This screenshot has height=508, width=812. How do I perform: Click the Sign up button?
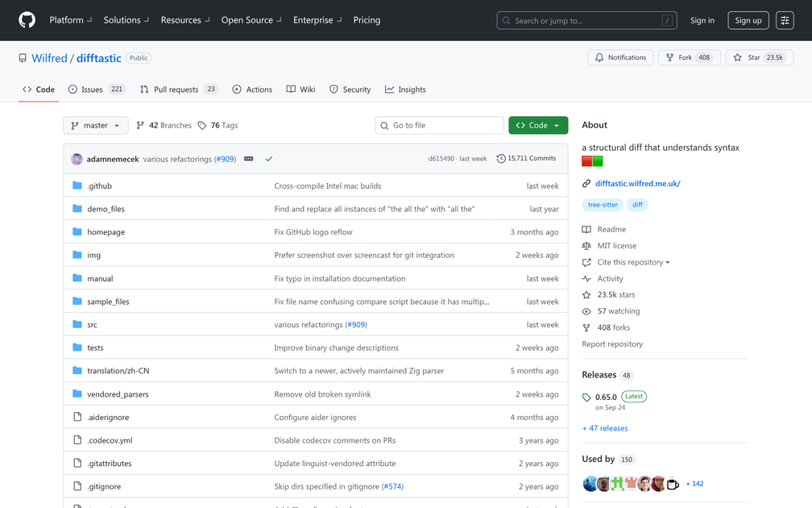[x=748, y=20]
